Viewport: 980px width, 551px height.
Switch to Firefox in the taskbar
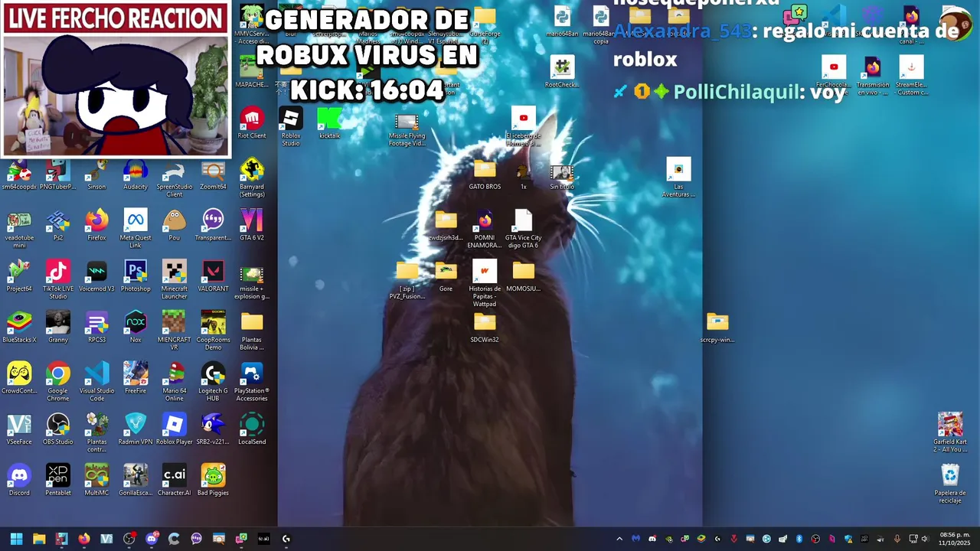click(84, 539)
